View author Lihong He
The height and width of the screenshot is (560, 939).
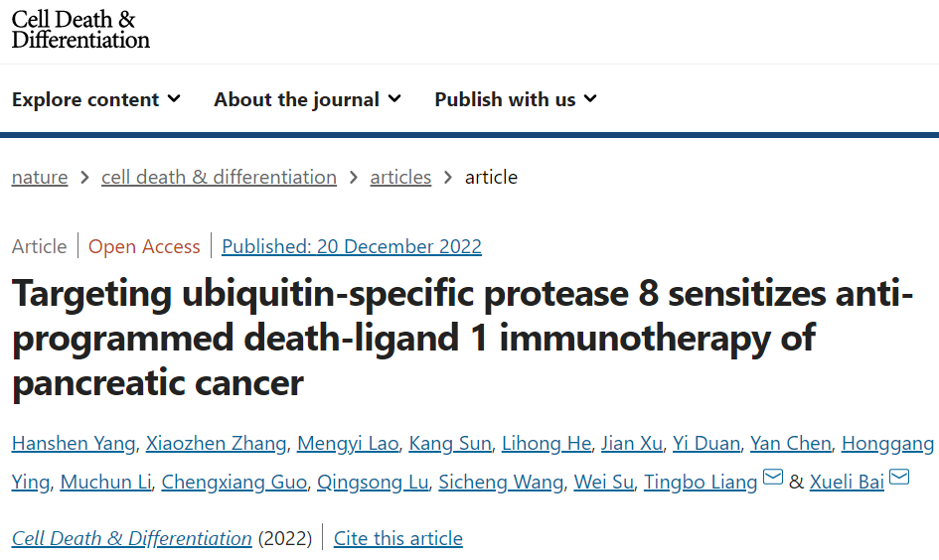click(x=547, y=443)
